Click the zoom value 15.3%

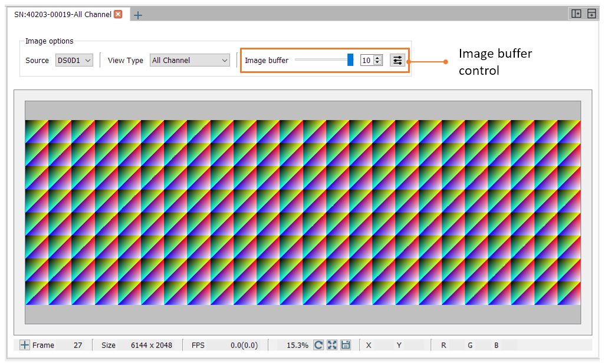[297, 345]
